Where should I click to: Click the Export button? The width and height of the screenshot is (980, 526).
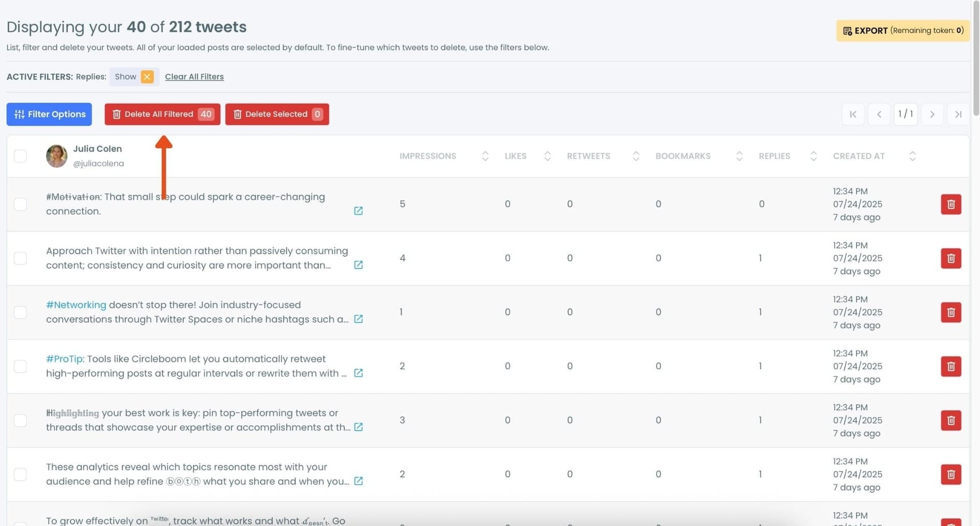[x=903, y=30]
